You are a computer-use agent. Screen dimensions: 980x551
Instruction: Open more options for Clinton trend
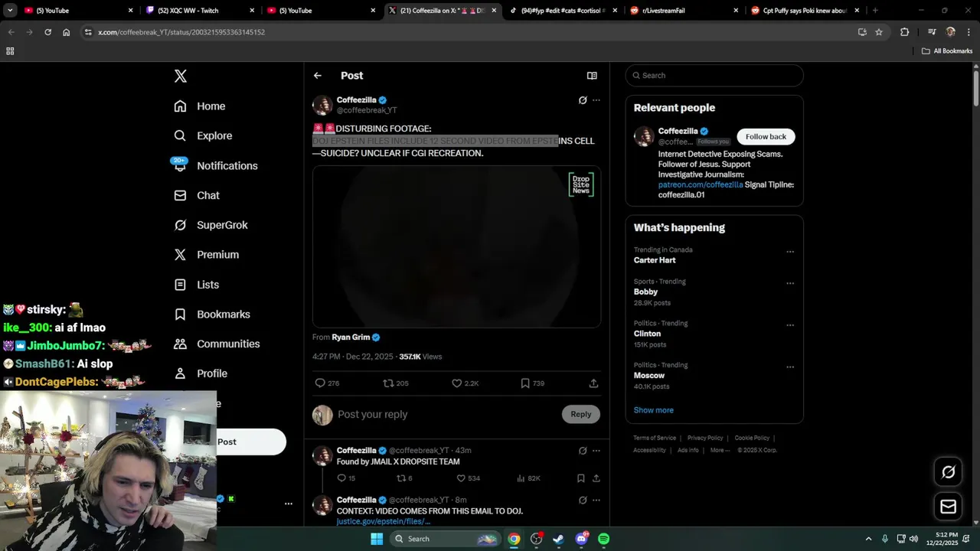pyautogui.click(x=790, y=325)
